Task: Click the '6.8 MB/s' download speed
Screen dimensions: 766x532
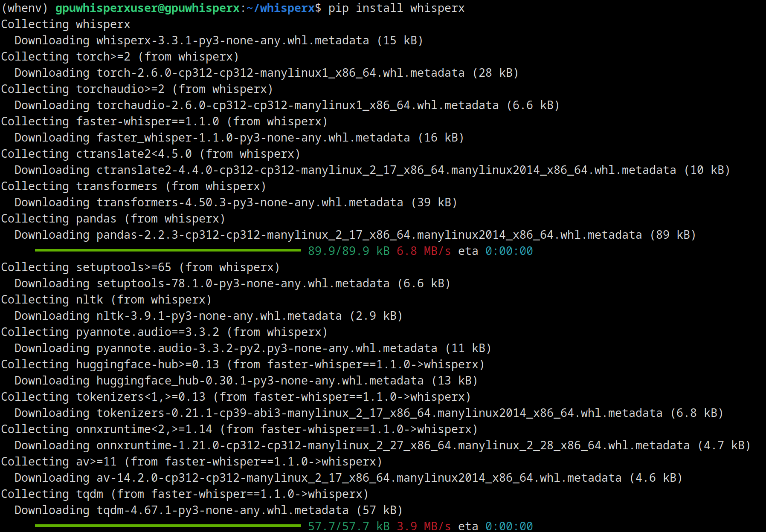Action: coord(424,251)
